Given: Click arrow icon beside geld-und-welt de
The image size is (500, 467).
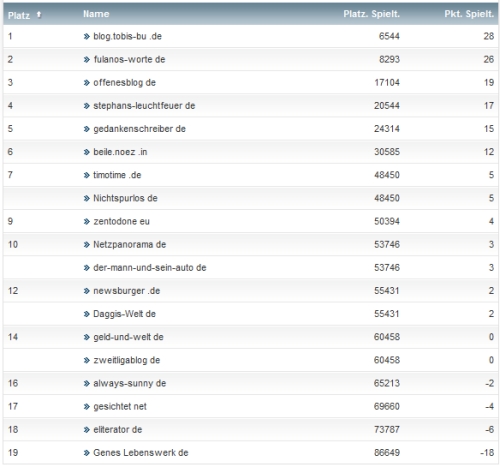Looking at the screenshot, I should 87,337.
